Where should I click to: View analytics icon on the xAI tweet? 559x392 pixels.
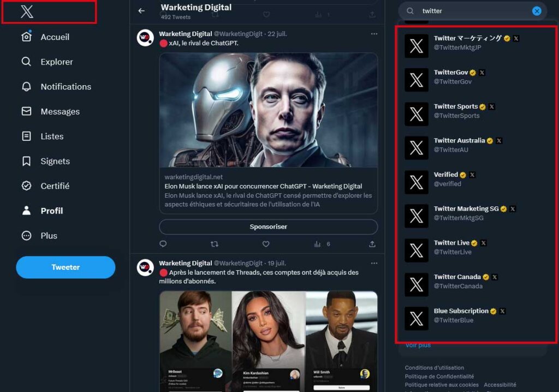point(317,244)
